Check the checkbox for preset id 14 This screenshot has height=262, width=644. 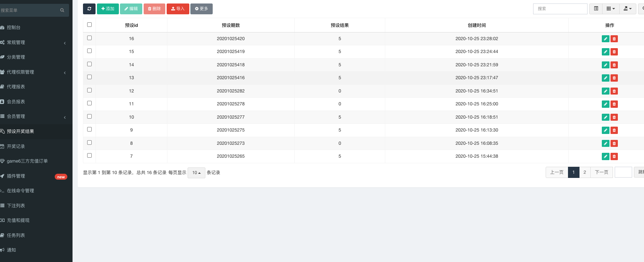pyautogui.click(x=89, y=64)
